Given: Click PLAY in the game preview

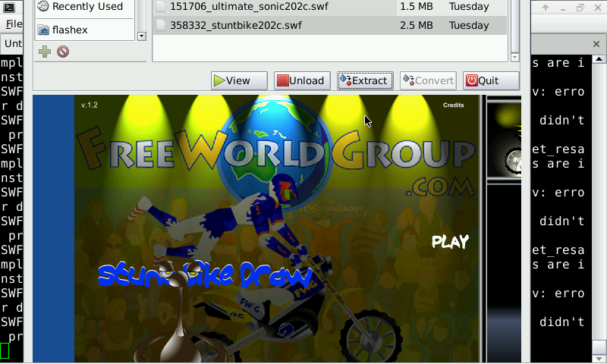Looking at the screenshot, I should point(450,242).
